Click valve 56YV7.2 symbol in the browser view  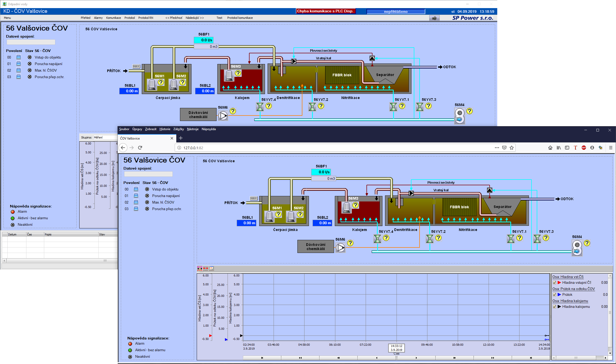[429, 239]
